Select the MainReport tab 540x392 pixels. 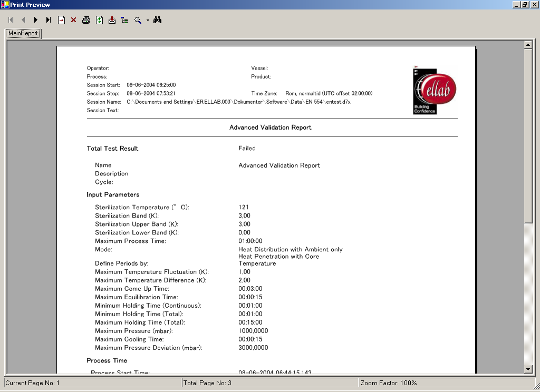pos(23,33)
